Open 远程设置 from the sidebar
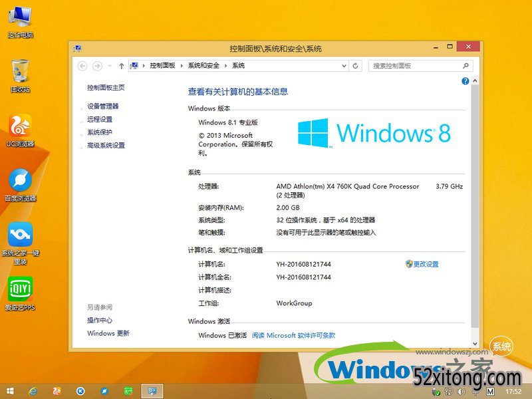 point(100,119)
